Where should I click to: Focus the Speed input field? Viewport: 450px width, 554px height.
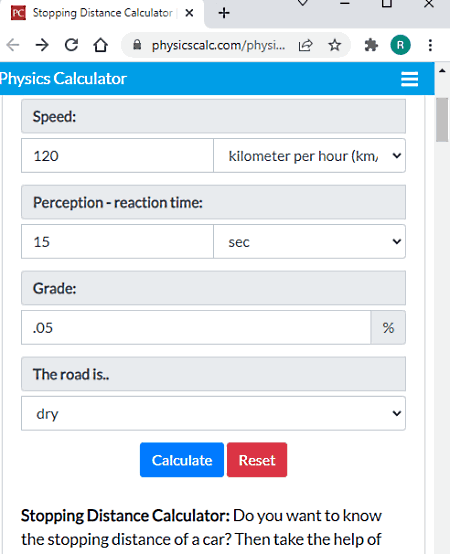(117, 156)
